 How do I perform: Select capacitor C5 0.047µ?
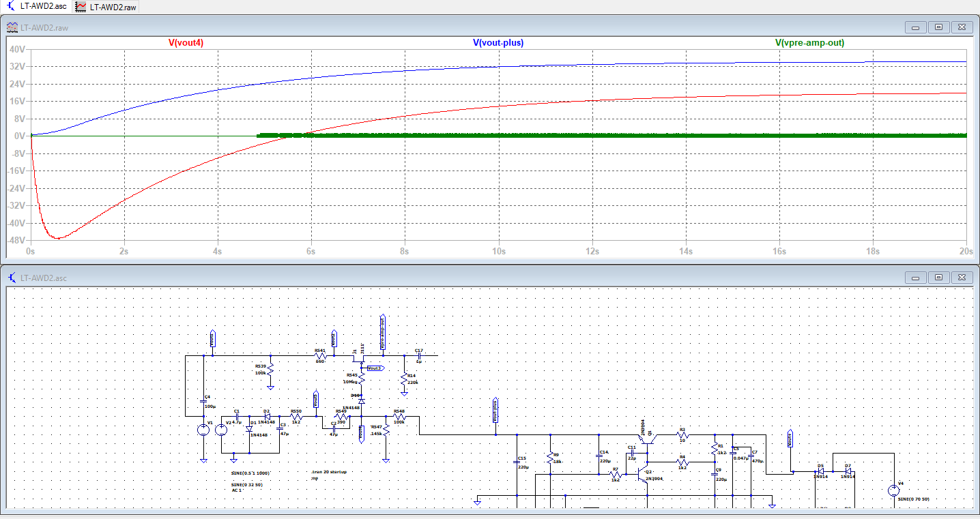click(x=733, y=453)
